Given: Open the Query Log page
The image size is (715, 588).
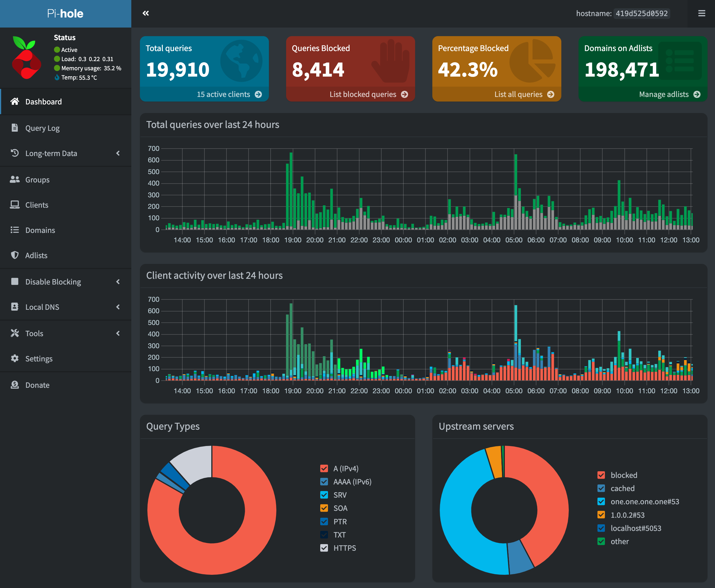Looking at the screenshot, I should [x=66, y=128].
